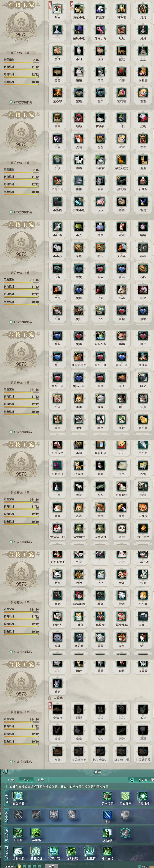Click the question mark help icon
Viewport: 154px width, 868px height.
point(6,786)
